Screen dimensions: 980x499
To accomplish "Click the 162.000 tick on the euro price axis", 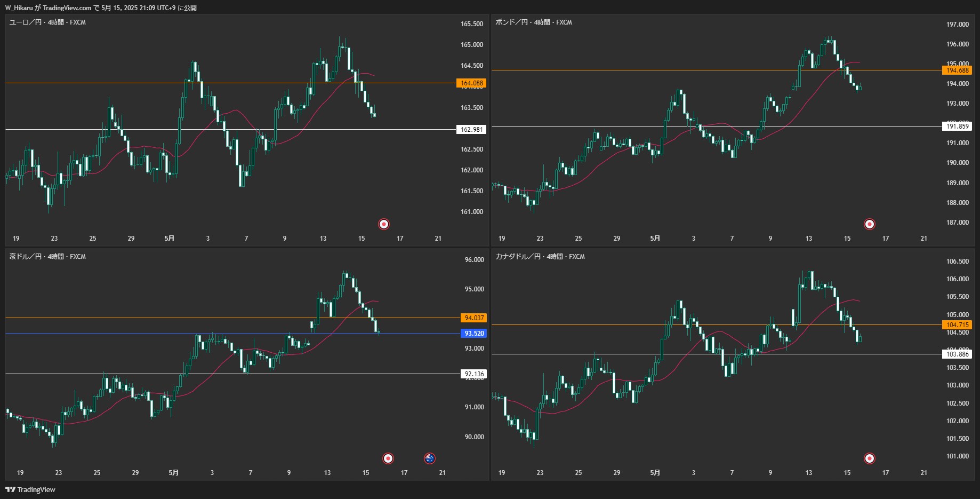I will (x=472, y=170).
